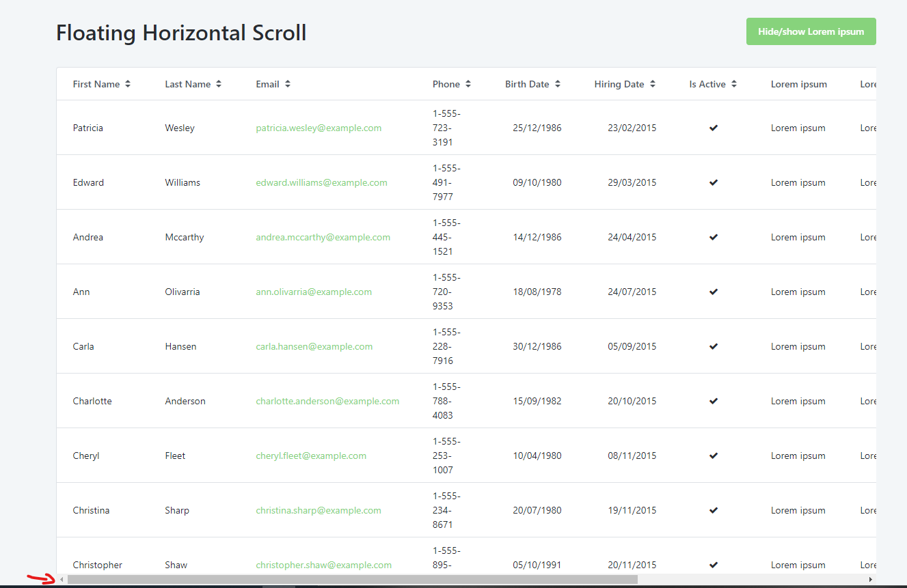This screenshot has width=907, height=588.
Task: Click the Hide/show Lorem ipsum button
Action: [x=811, y=31]
